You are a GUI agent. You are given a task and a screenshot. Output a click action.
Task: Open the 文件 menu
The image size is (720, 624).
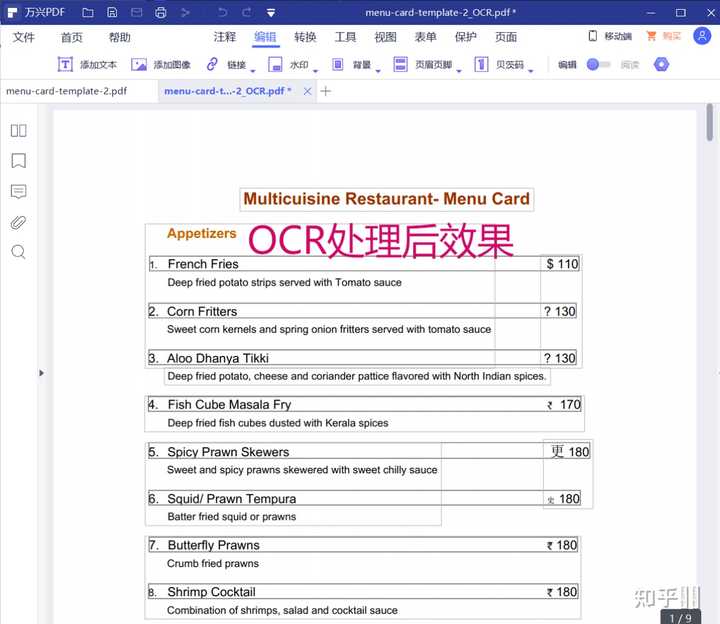(24, 37)
